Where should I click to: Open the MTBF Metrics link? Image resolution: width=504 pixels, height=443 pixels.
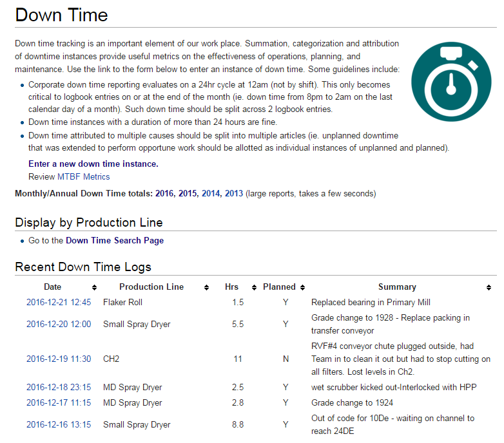coord(84,176)
